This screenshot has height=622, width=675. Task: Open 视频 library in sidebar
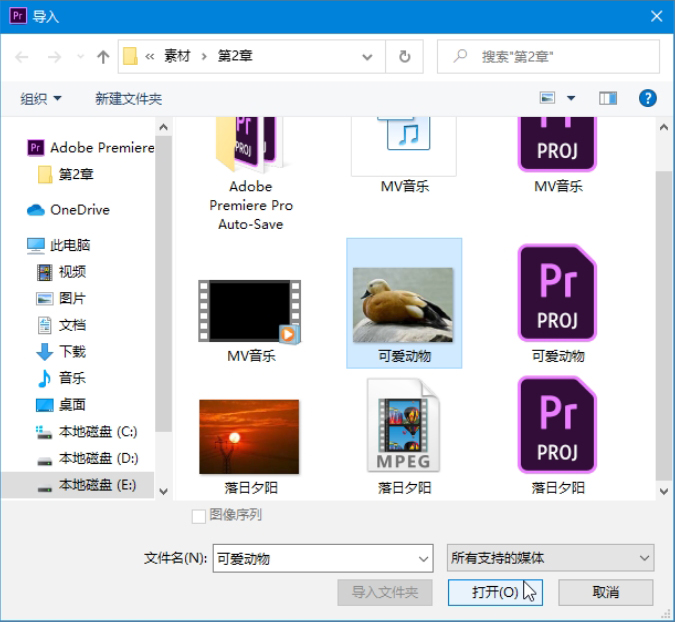point(61,272)
